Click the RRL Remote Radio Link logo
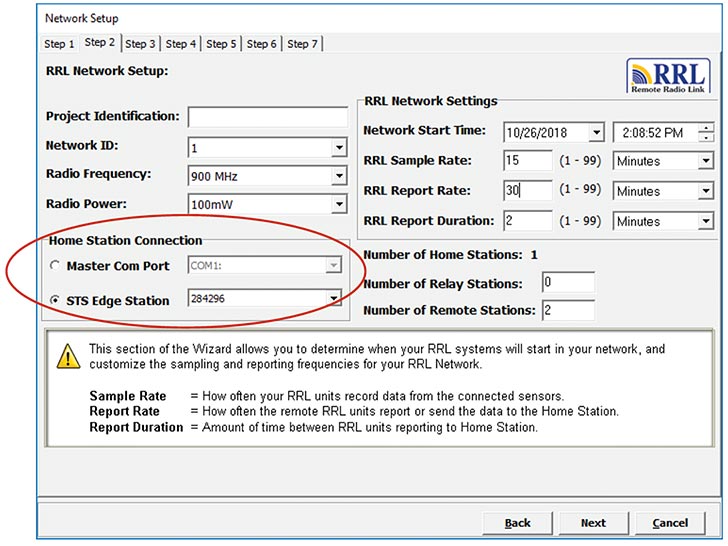 [x=668, y=77]
